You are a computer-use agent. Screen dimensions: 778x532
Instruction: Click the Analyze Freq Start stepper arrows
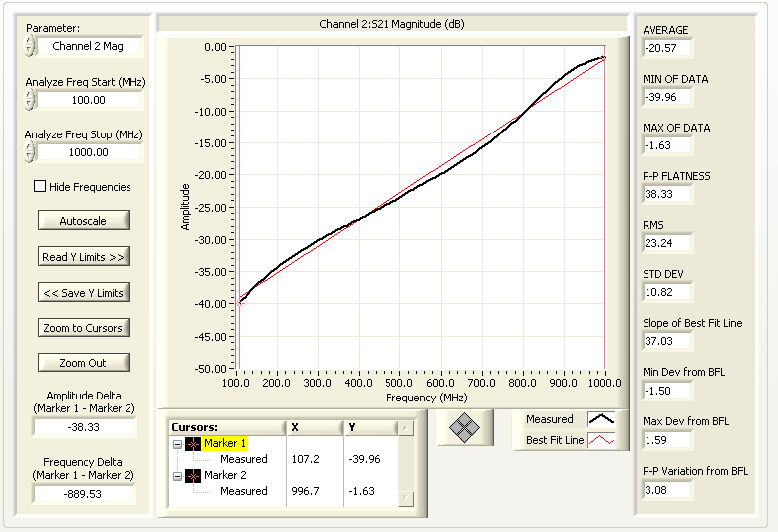(31, 100)
